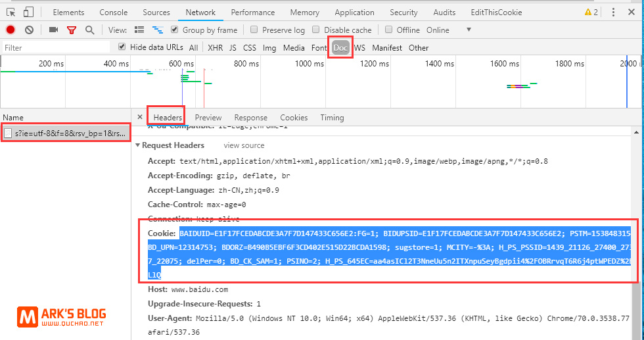Filter requests by XHR
This screenshot has width=644, height=340.
pyautogui.click(x=216, y=48)
